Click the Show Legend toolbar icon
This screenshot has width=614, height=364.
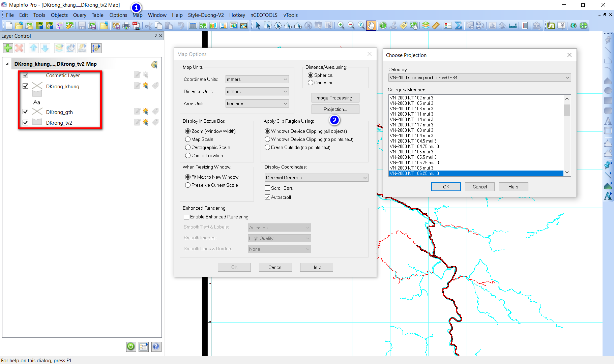click(x=448, y=26)
